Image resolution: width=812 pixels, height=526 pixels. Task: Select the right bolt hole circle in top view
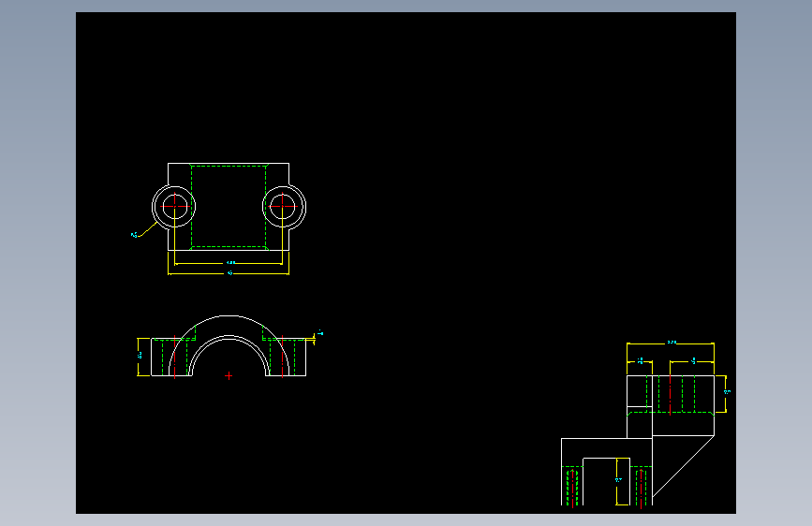[x=284, y=206]
